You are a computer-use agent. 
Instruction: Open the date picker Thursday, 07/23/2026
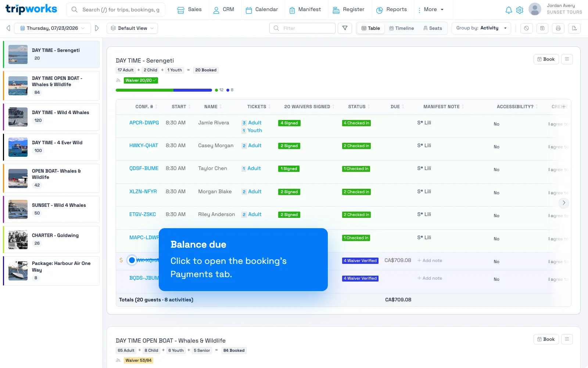point(53,28)
